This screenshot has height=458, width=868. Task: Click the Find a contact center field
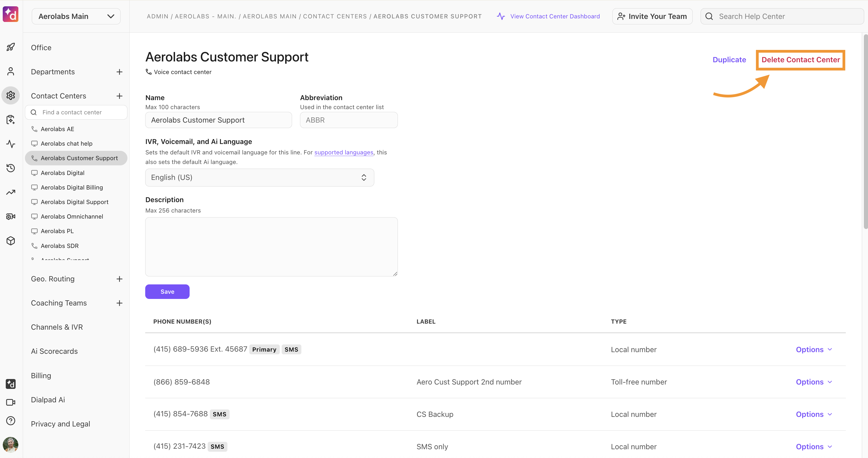click(x=76, y=112)
